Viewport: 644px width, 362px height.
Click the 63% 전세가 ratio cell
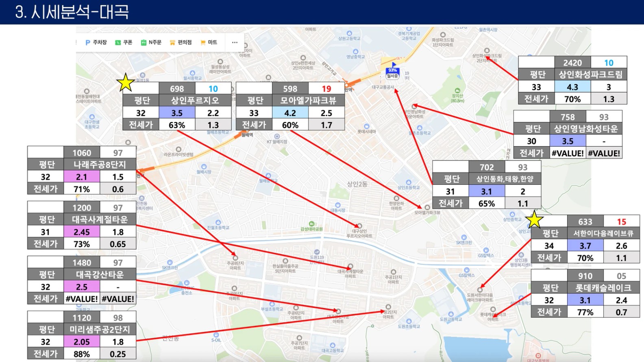pos(177,125)
